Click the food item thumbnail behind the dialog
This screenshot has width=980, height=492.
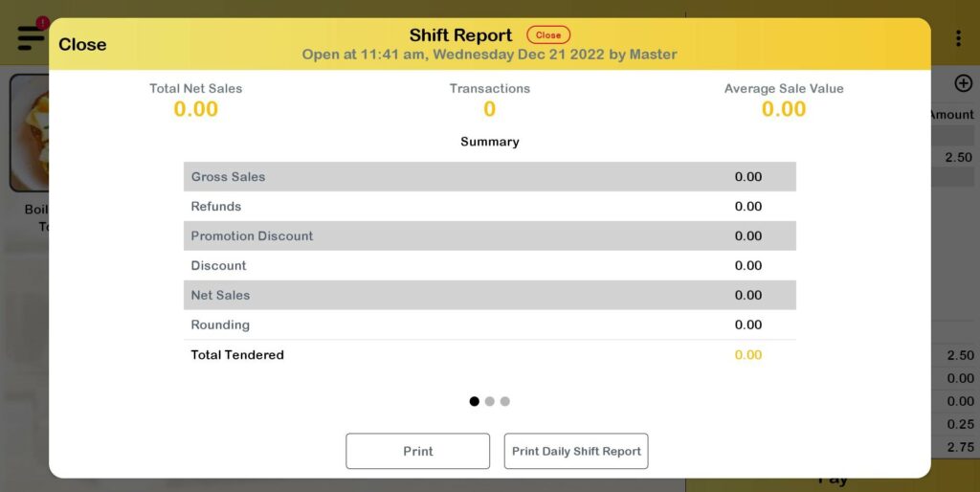[x=29, y=134]
